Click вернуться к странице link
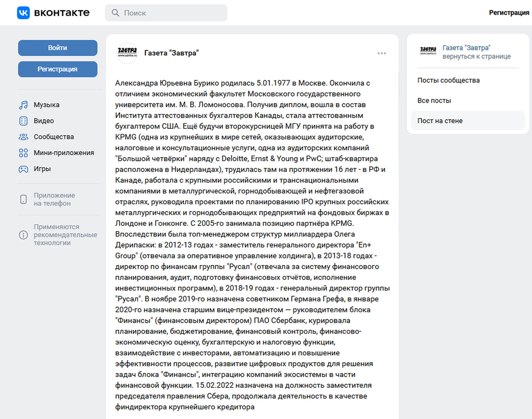The width and height of the screenshot is (532, 419). pyautogui.click(x=477, y=56)
